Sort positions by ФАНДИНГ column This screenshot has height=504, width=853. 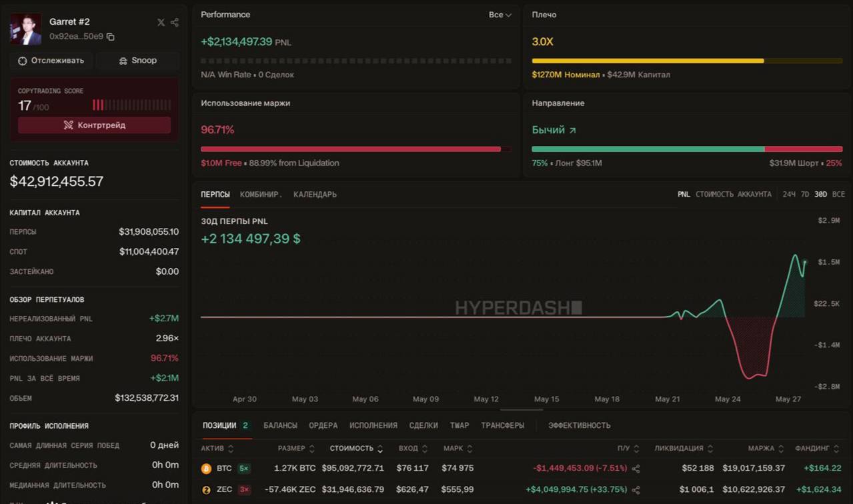(818, 449)
